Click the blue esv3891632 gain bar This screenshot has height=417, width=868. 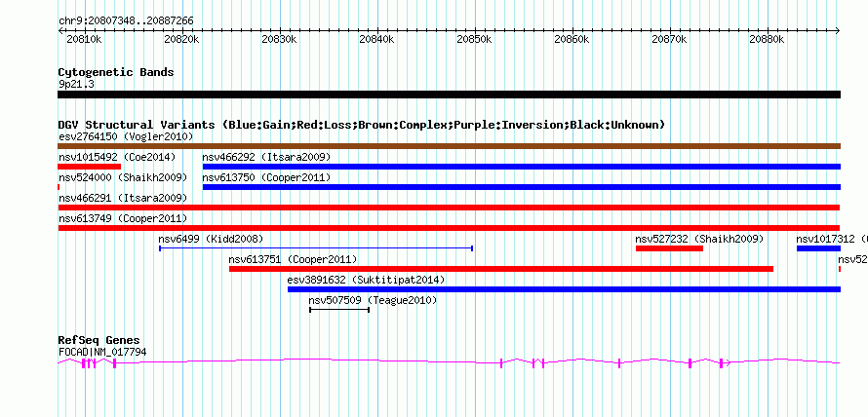564,289
